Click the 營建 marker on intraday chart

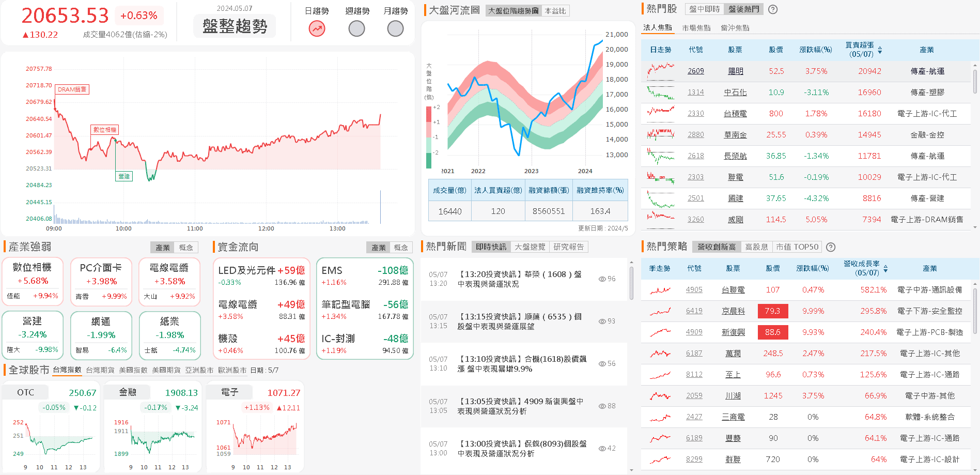(124, 176)
